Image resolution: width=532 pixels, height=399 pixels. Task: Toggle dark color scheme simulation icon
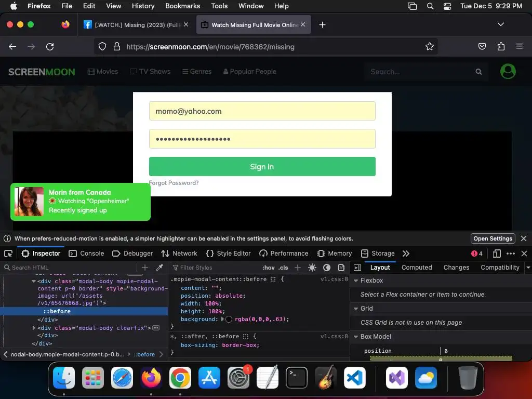tap(327, 268)
